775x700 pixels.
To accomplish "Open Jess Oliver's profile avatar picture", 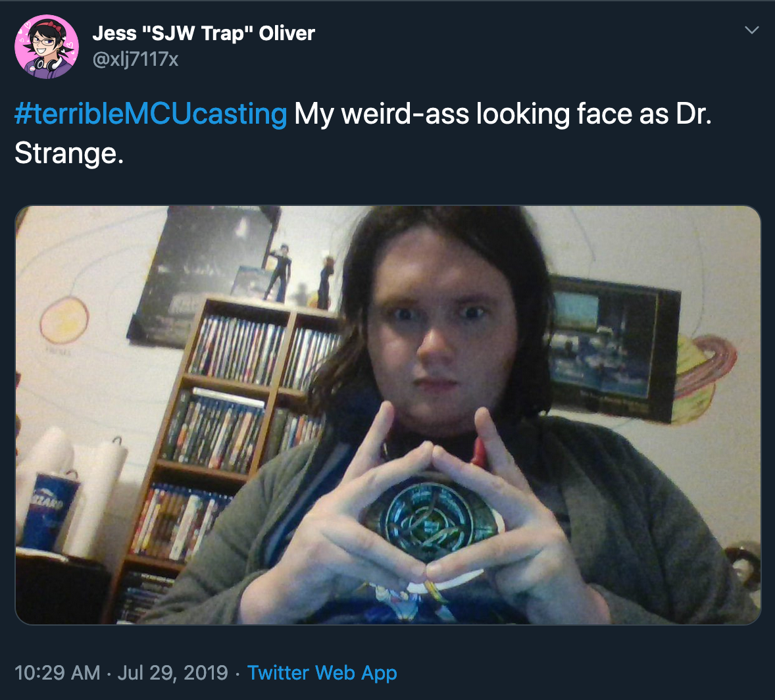I will tap(47, 47).
